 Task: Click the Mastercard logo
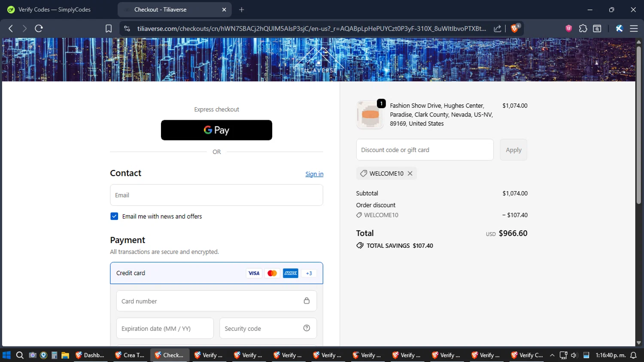tap(272, 273)
